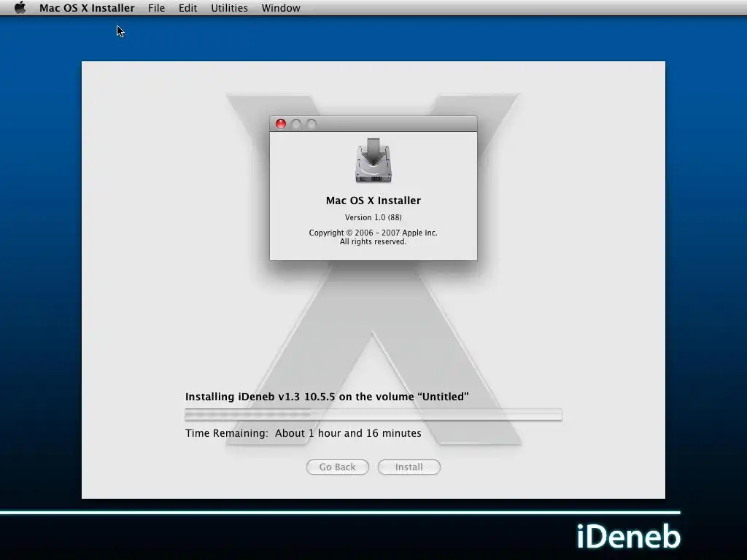Open the Edit menu
747x560 pixels.
click(x=187, y=8)
